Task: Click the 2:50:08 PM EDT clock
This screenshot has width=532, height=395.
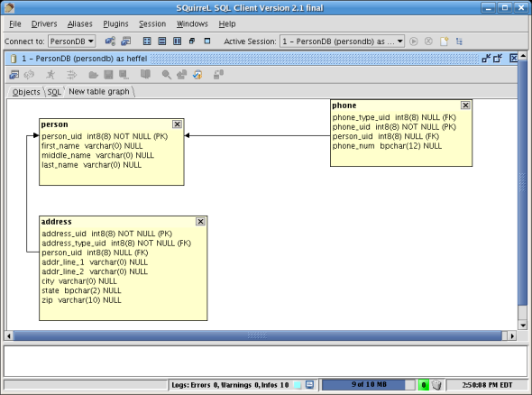Action: [x=487, y=385]
